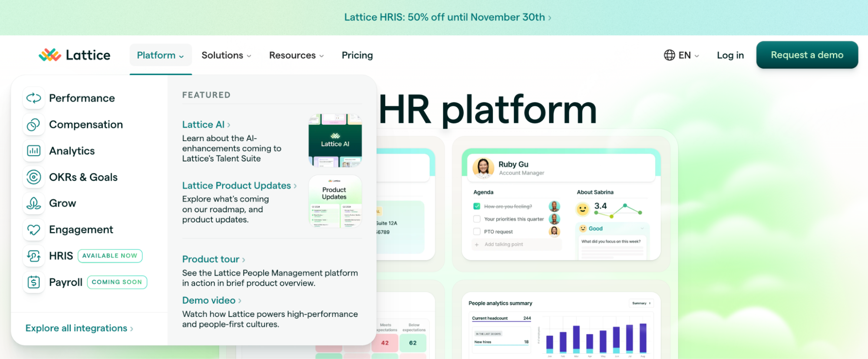Click the Log in link
868x359 pixels.
[730, 55]
